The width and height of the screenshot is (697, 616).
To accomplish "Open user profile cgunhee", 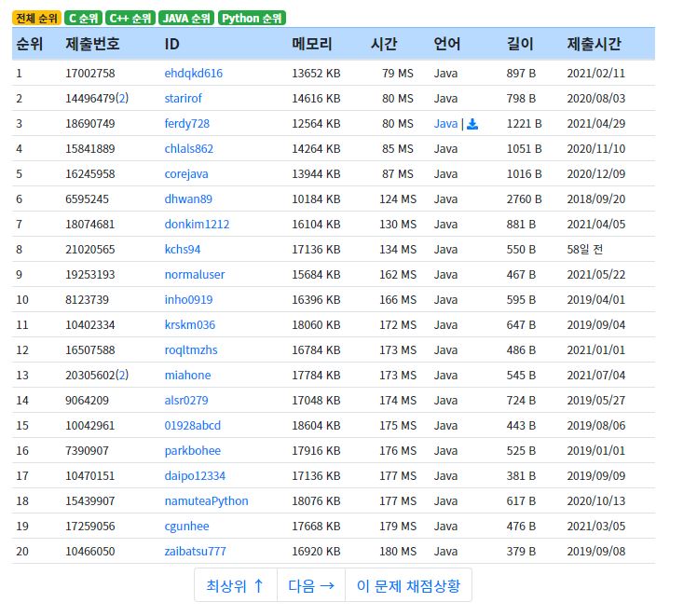I will point(186,527).
